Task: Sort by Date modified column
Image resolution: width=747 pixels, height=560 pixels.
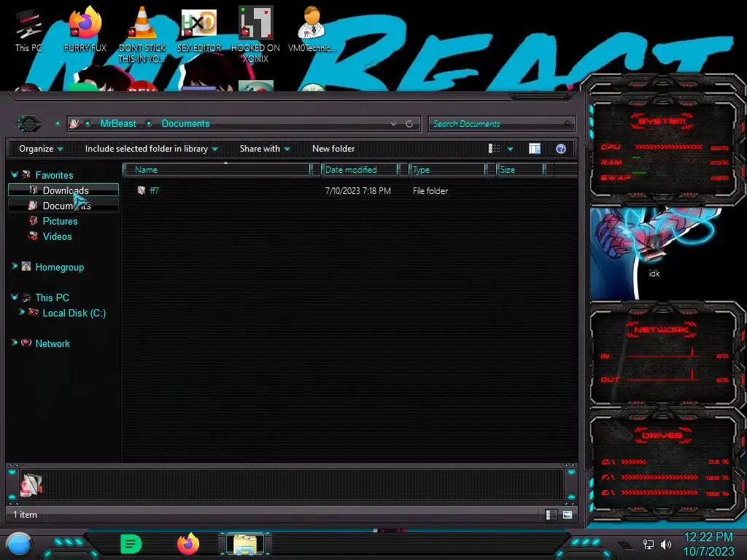Action: (360, 169)
